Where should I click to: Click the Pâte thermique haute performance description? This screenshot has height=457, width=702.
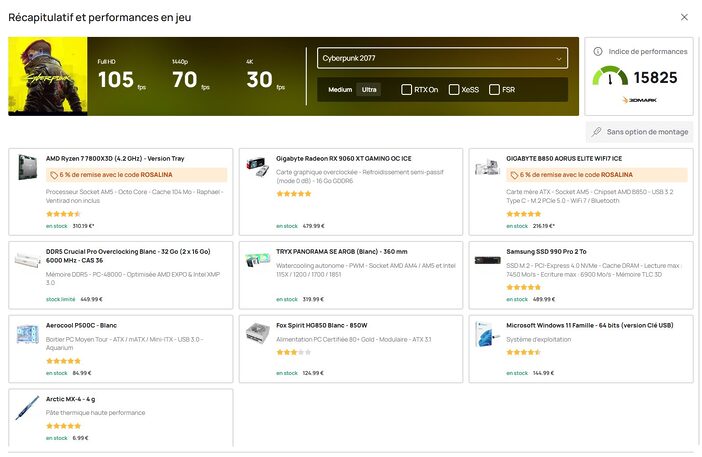95,413
